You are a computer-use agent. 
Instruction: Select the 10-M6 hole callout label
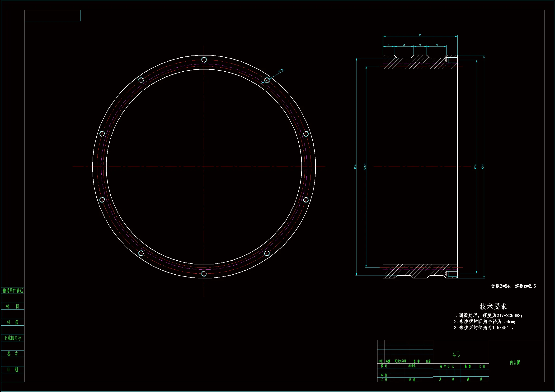(x=280, y=71)
